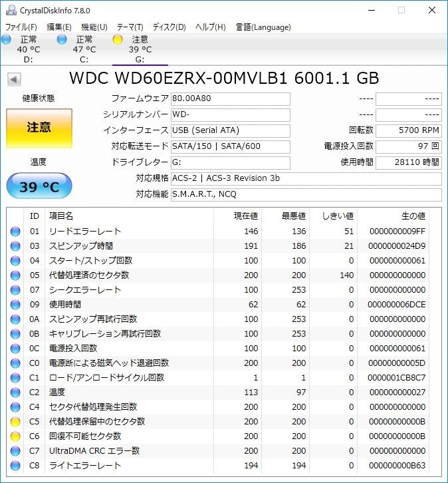Click the 回転数 value 5700 RPM
Image resolution: width=448 pixels, height=483 pixels.
coord(409,131)
